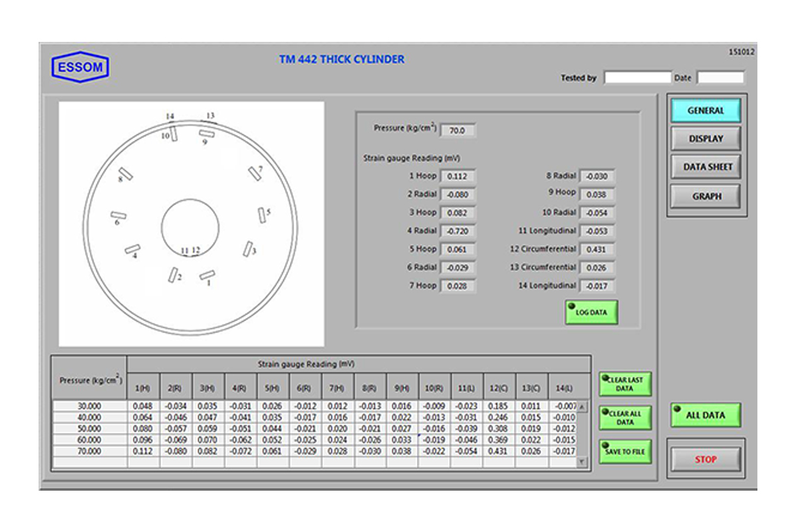Switch to the GENERAL tab
This screenshot has height=532, width=798.
coord(705,111)
